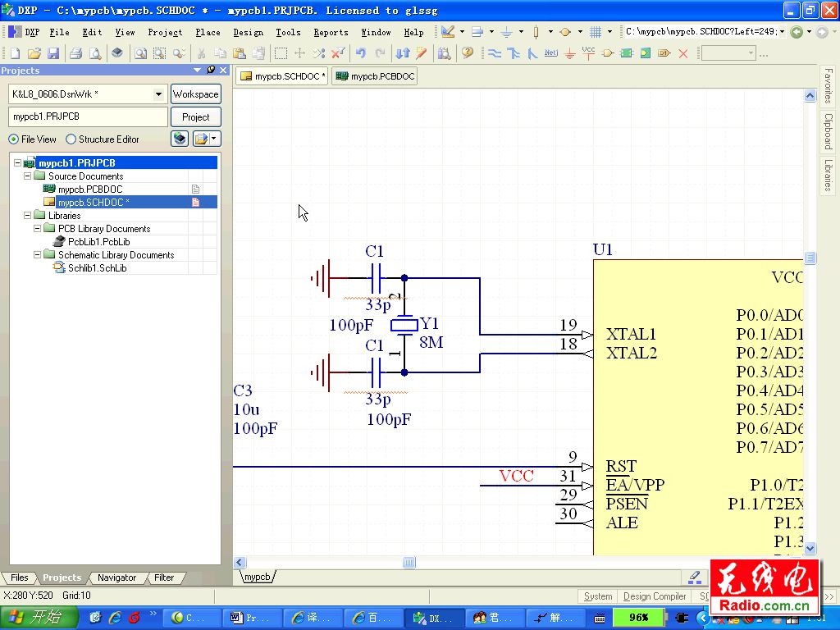Viewport: 840px width, 630px height.
Task: Select the Place Part gate icon
Action: (x=607, y=53)
